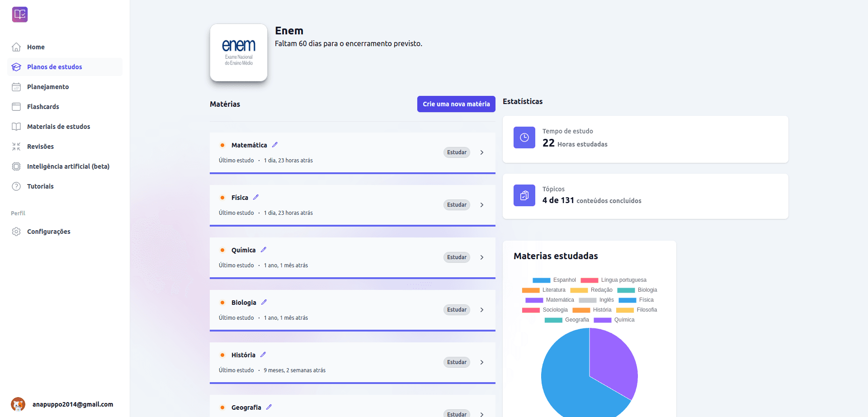Image resolution: width=868 pixels, height=417 pixels.
Task: Click the Inteligência artificial chip icon
Action: click(16, 166)
